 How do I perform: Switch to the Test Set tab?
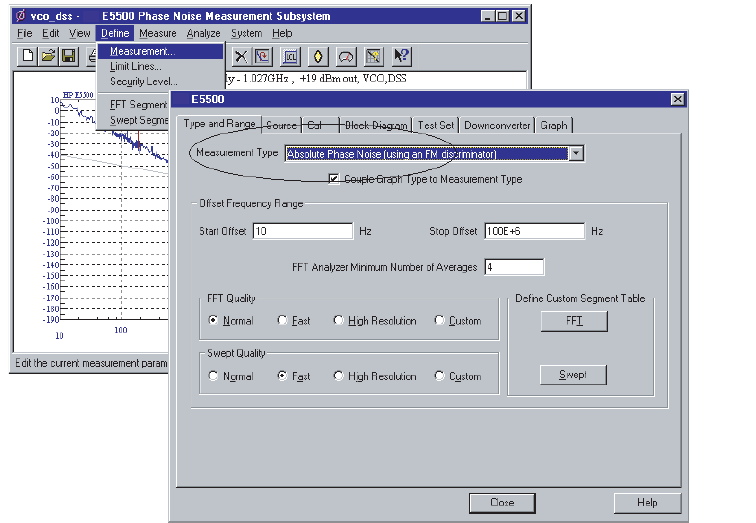[x=435, y=125]
